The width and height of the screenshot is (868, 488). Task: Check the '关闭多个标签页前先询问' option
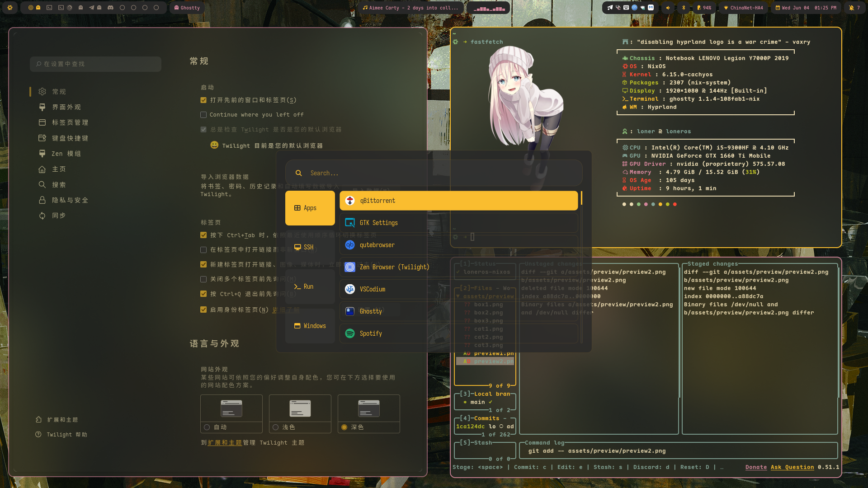[x=203, y=279]
